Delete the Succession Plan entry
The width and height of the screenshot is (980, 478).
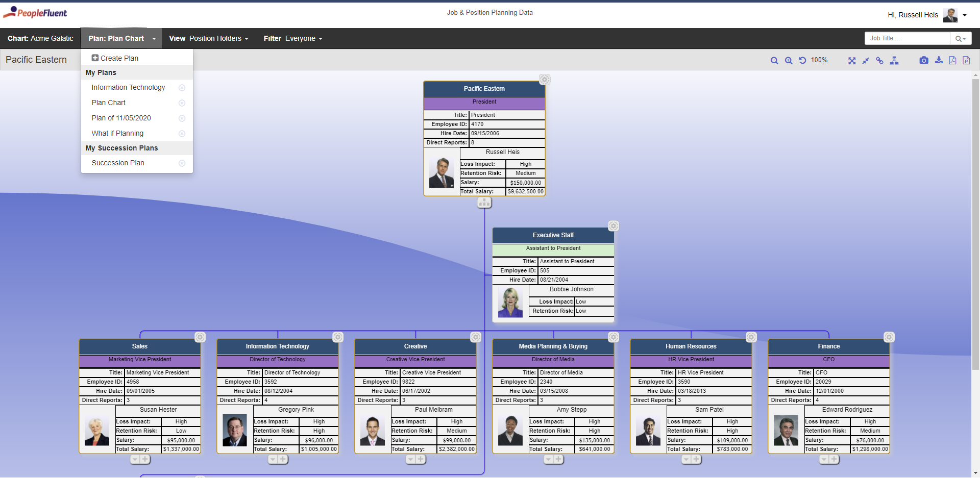tap(182, 163)
